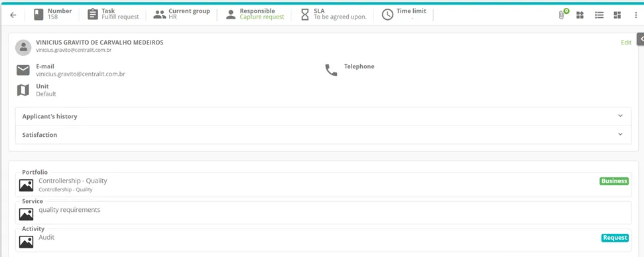Click the Controllership - Quality portfolio title
644x257 pixels.
pos(73,181)
